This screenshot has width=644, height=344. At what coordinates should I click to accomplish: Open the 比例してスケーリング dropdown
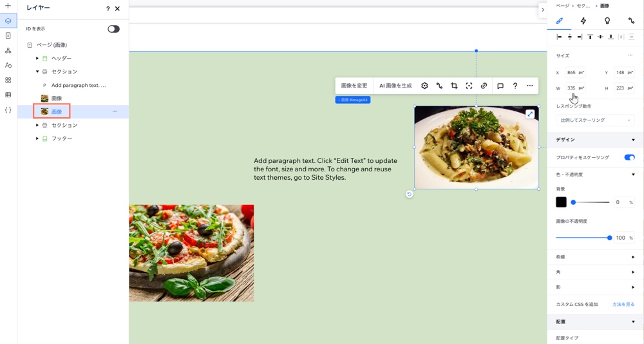(595, 120)
